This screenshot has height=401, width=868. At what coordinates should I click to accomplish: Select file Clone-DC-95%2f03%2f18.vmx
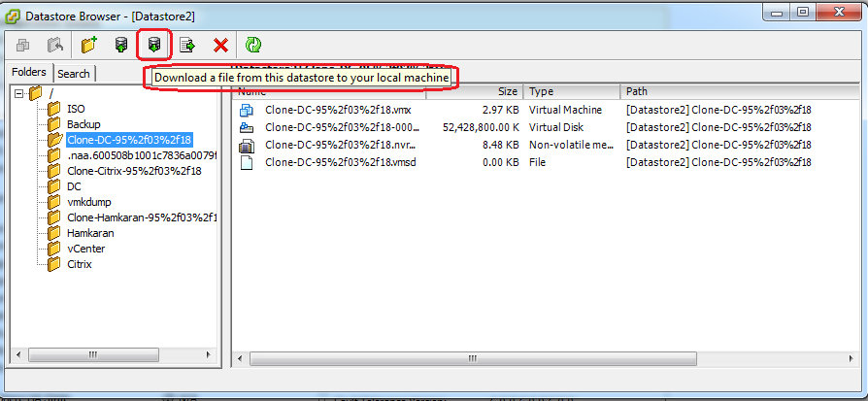click(x=338, y=111)
